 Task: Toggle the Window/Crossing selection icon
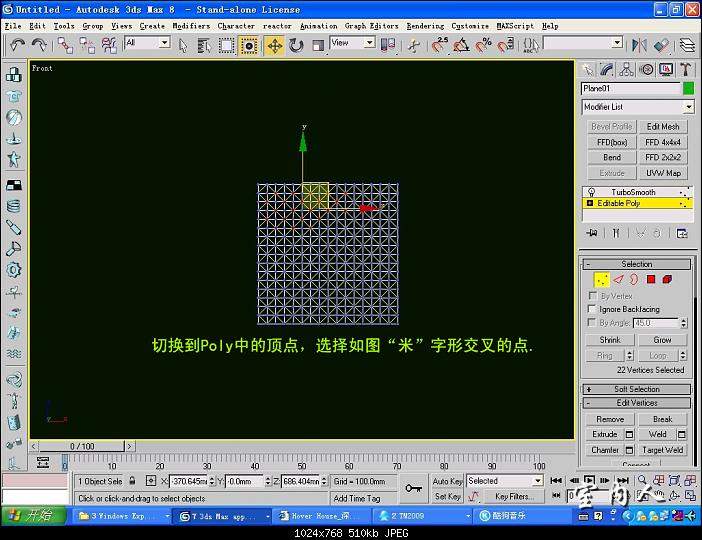coord(248,45)
